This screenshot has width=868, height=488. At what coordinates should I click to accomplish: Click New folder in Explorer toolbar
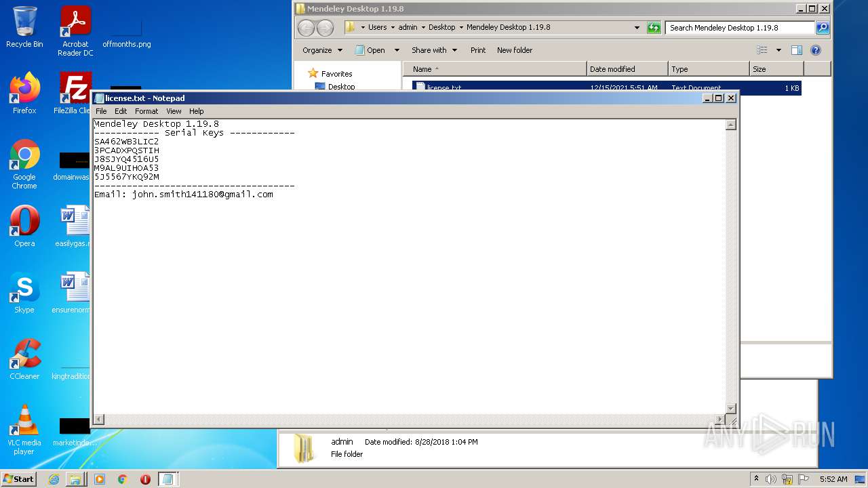515,50
